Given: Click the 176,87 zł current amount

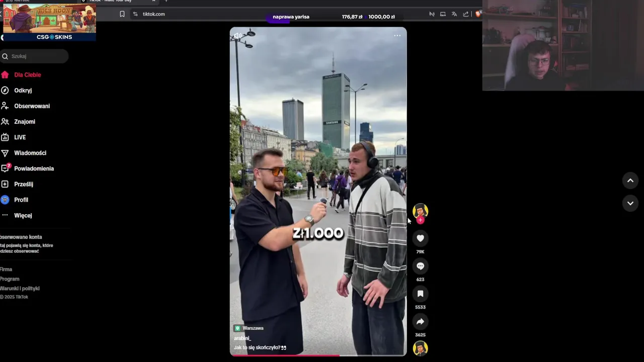Looking at the screenshot, I should pos(352,17).
